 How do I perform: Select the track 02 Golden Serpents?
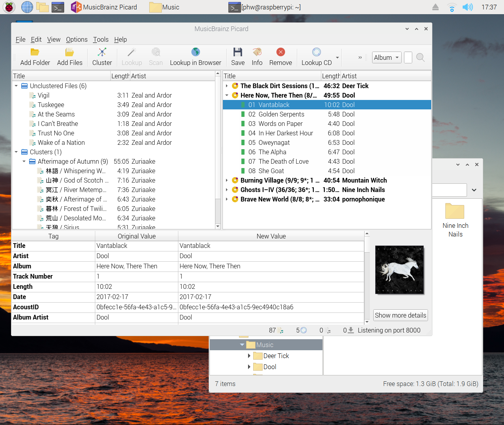click(x=327, y=114)
